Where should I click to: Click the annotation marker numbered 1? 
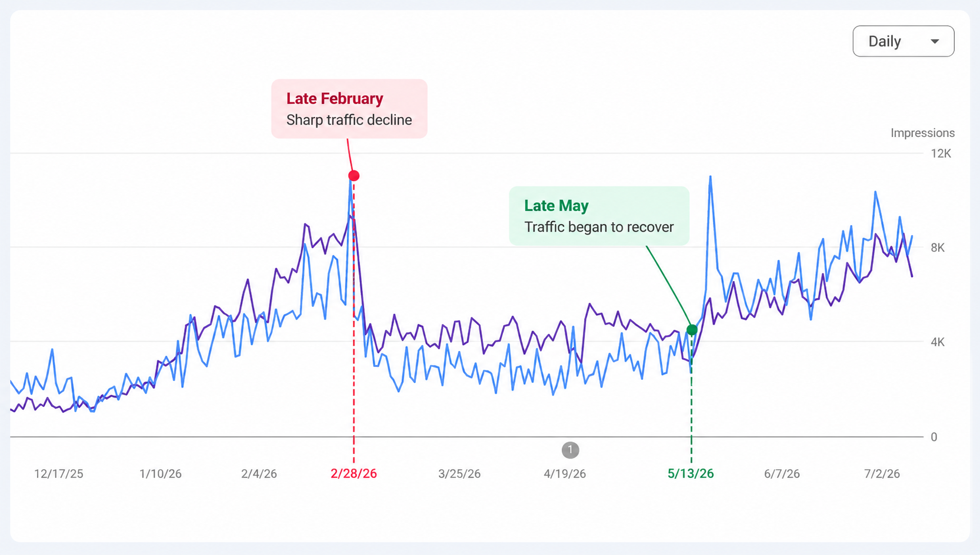coord(570,450)
